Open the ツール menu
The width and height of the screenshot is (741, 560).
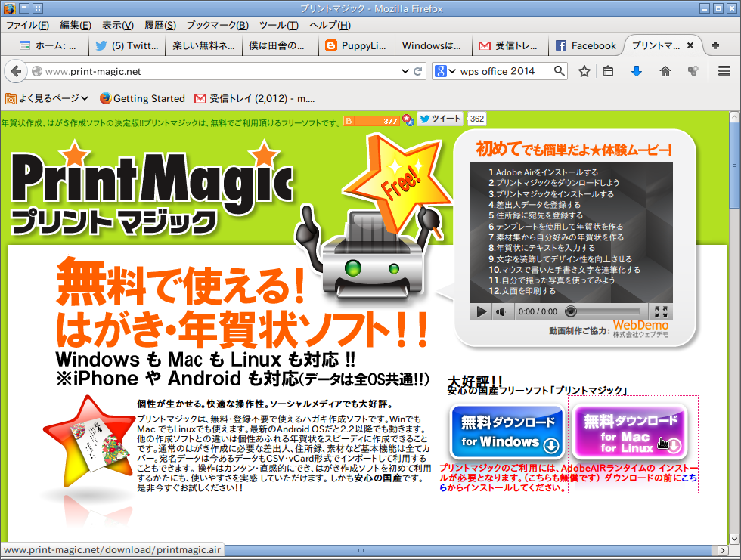[279, 26]
